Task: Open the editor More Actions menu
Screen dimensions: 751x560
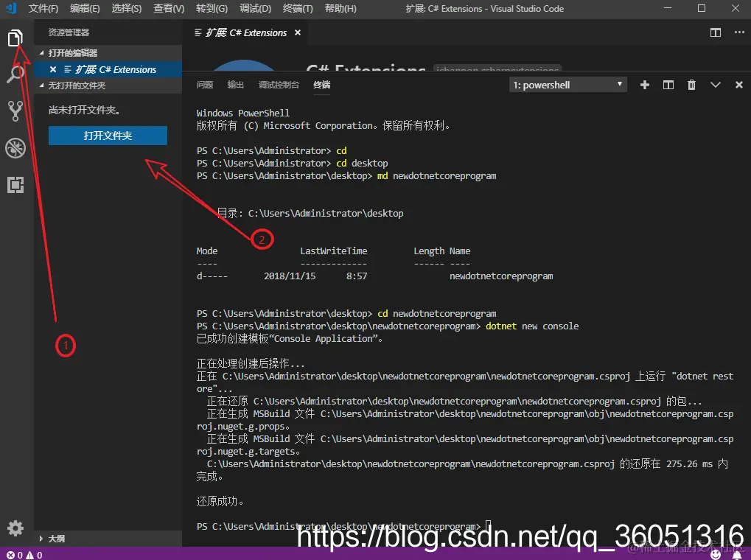Action: (739, 32)
